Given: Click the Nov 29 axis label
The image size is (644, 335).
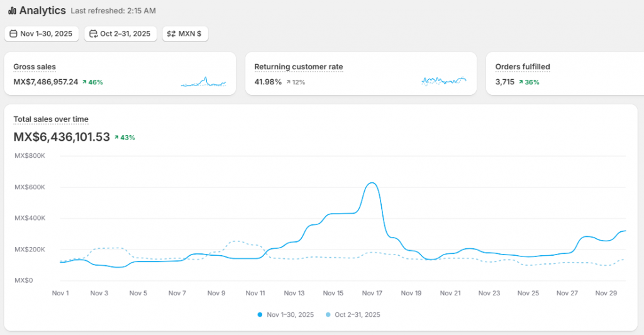Looking at the screenshot, I should pyautogui.click(x=606, y=293).
